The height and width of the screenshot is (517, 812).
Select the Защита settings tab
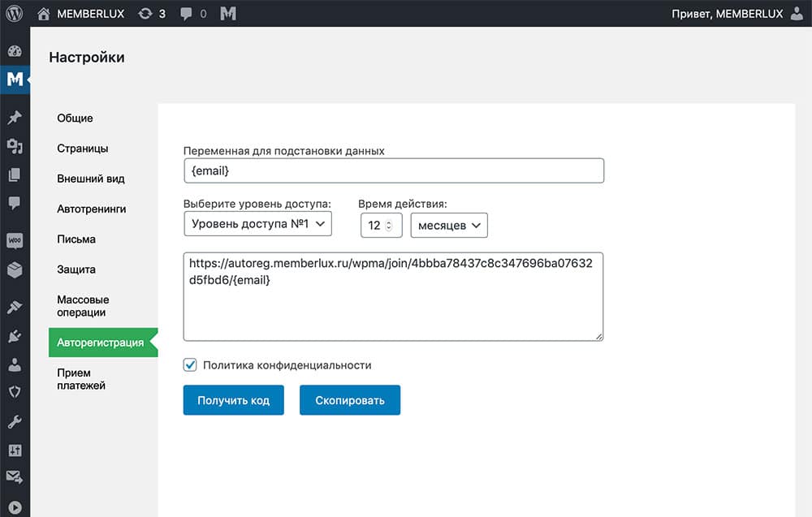pos(76,269)
